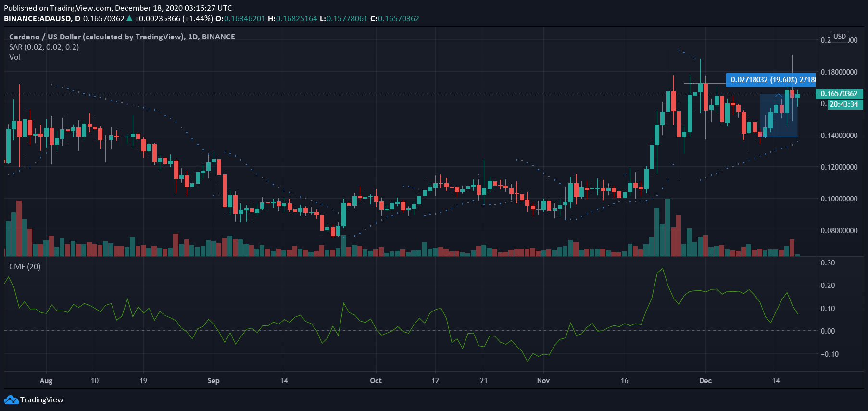
Task: Click the 19 date label on time axis
Action: (x=143, y=381)
